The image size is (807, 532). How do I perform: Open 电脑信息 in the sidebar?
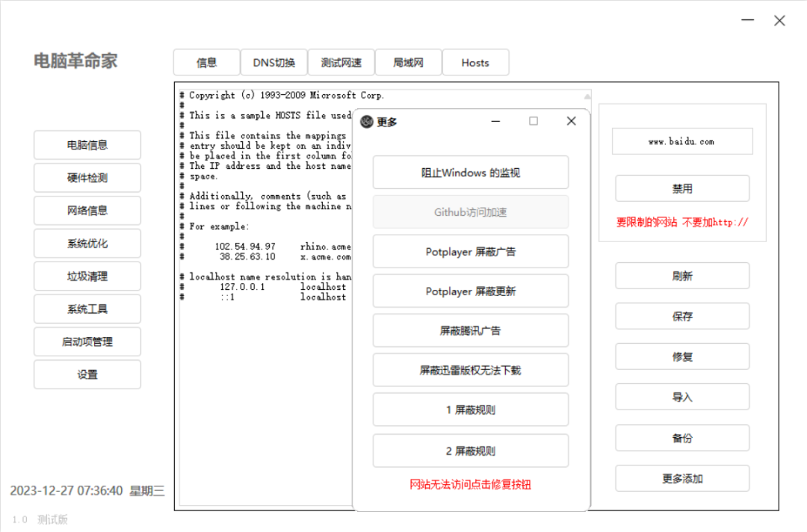87,145
